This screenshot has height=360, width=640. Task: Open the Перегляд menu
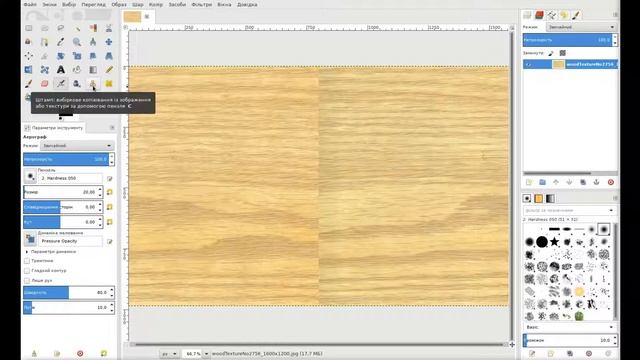93,4
